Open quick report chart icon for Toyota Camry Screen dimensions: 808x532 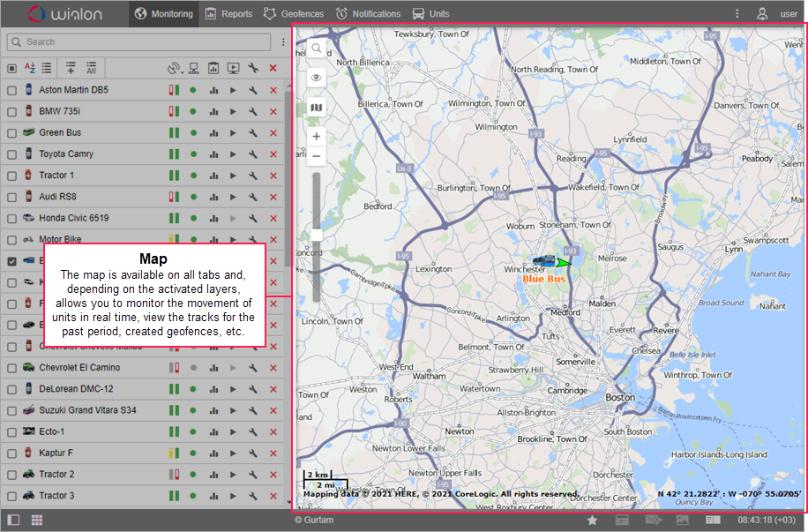tap(213, 154)
